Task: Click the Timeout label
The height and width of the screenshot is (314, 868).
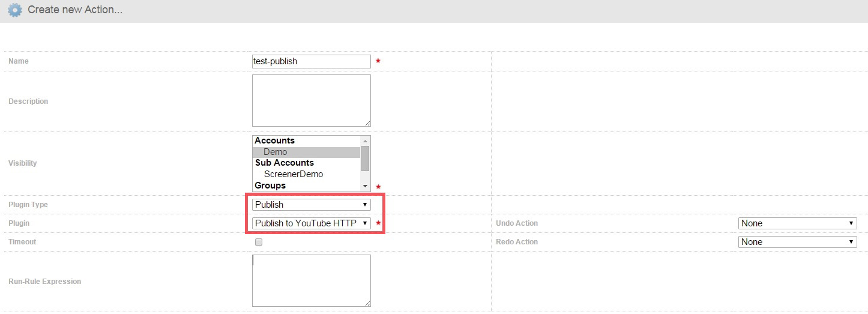Action: 22,242
